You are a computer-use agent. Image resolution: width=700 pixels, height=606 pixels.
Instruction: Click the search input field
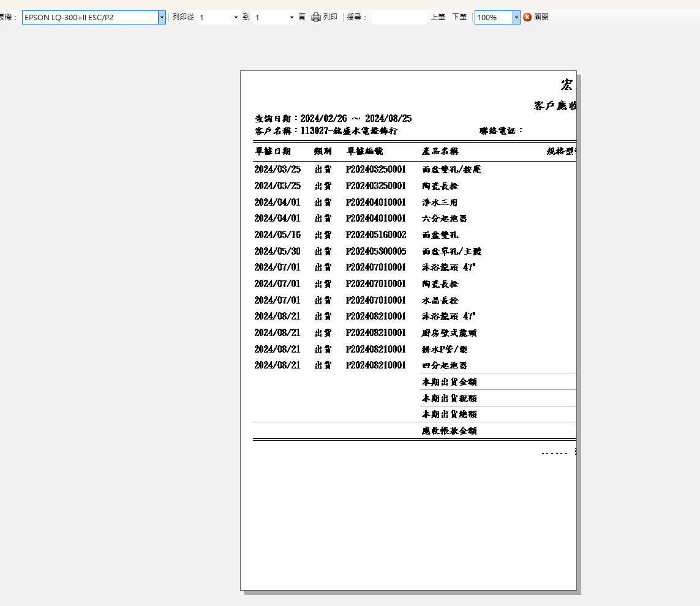click(x=399, y=17)
